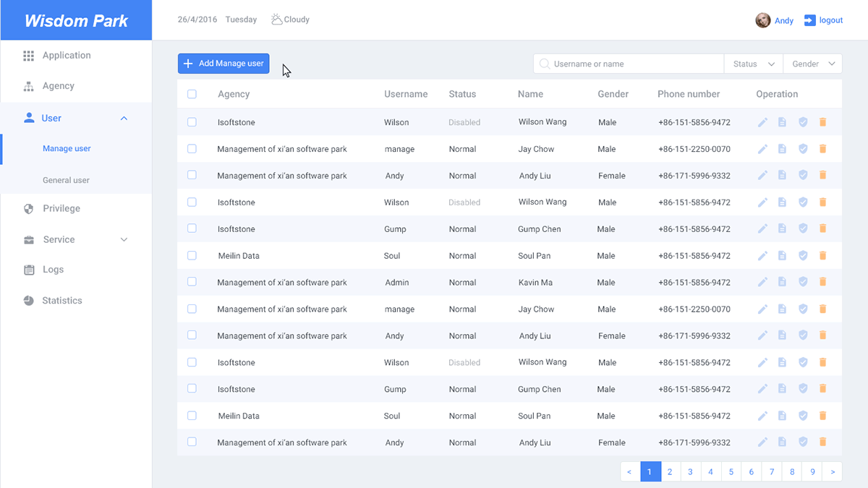The image size is (868, 488).
Task: Open the Gender filter dropdown
Action: point(812,64)
